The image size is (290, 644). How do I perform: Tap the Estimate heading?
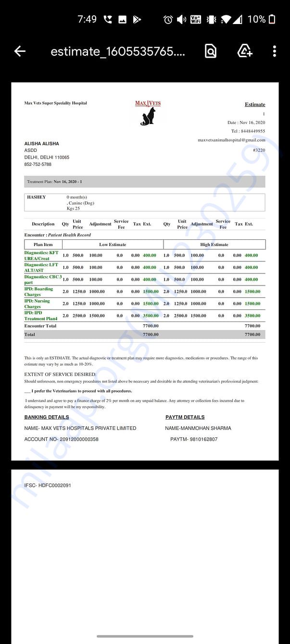(255, 104)
